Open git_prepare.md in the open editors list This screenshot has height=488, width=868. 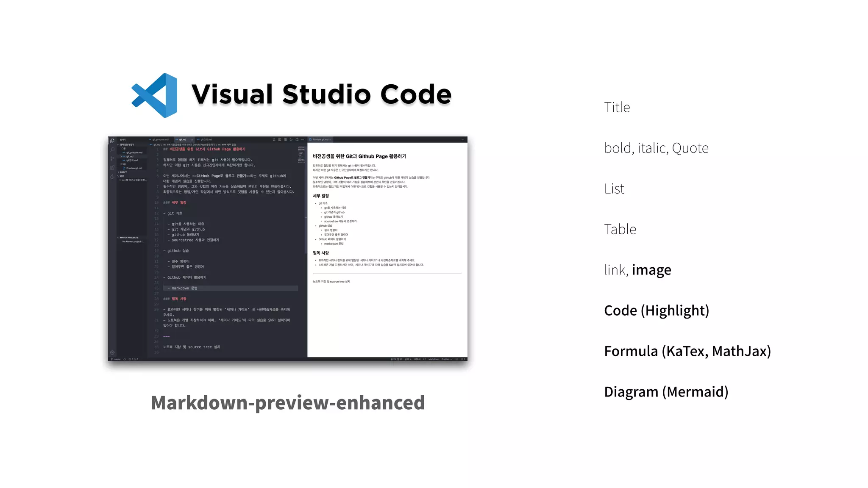tap(134, 152)
